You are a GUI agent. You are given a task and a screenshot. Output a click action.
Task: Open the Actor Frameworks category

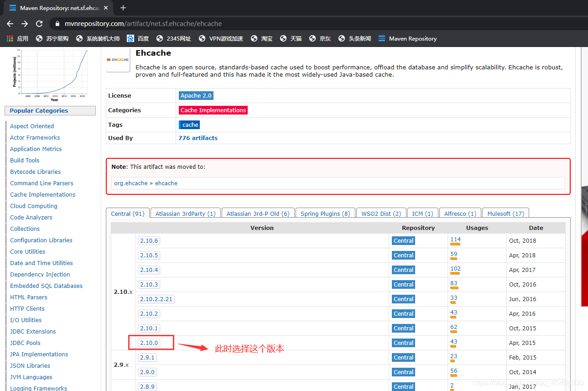point(35,137)
